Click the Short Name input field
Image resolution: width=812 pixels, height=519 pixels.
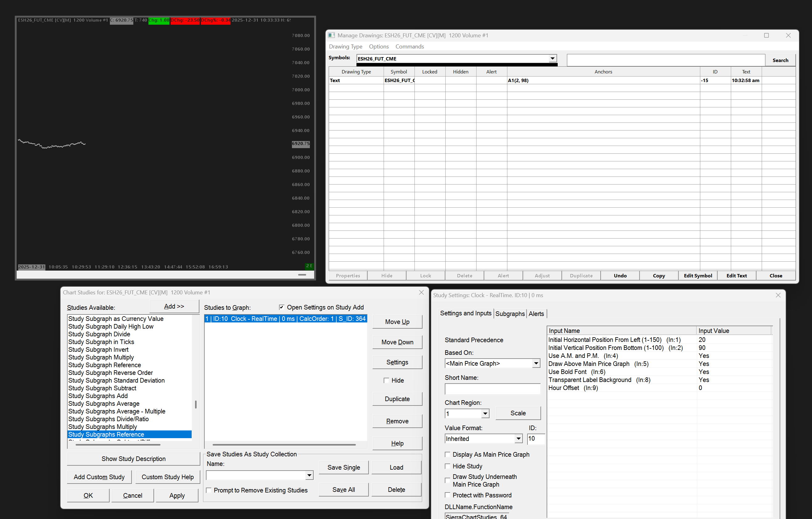coord(492,389)
